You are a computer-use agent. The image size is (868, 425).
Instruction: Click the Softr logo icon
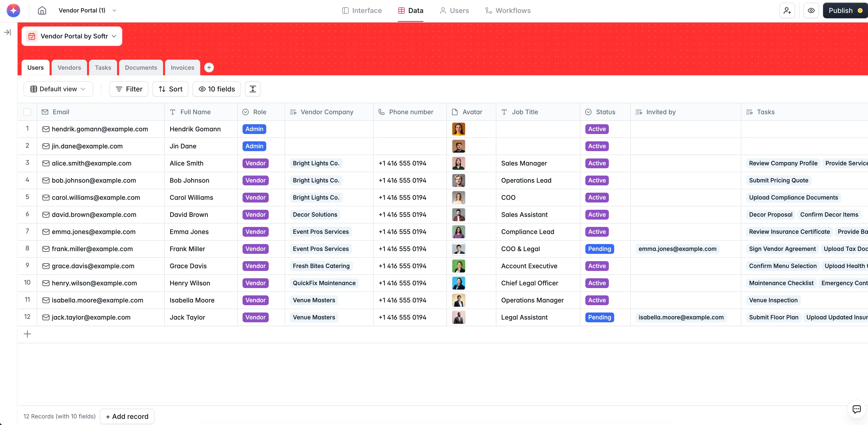coord(13,11)
